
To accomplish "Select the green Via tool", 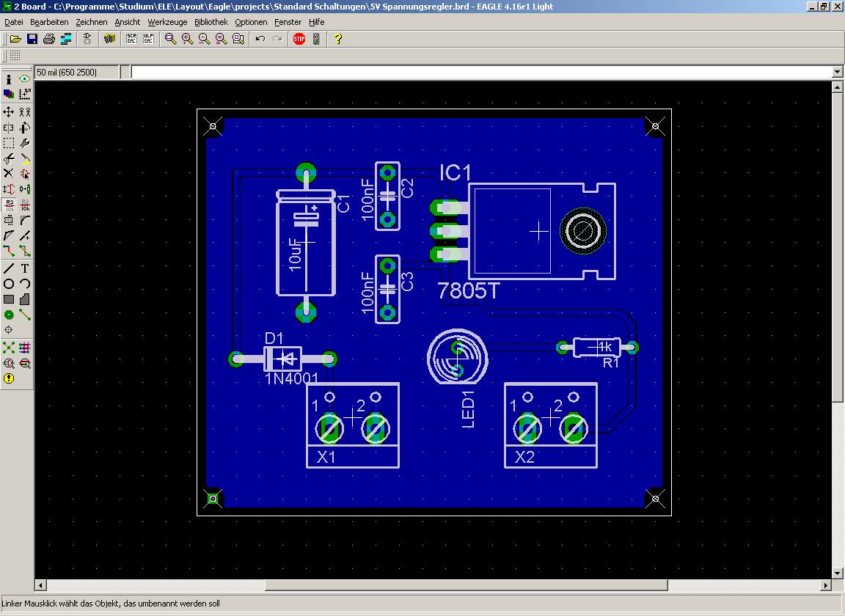I will point(9,315).
